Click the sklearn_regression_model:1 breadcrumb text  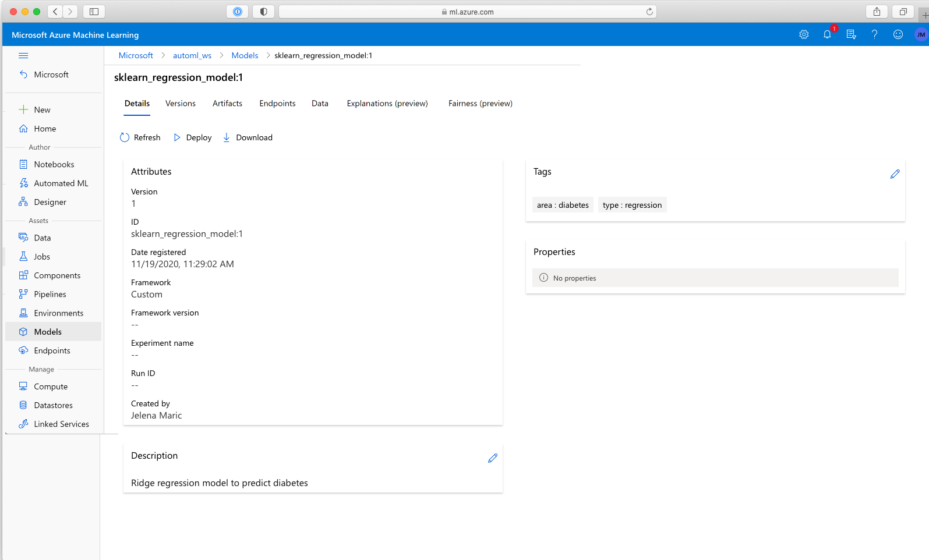[323, 55]
